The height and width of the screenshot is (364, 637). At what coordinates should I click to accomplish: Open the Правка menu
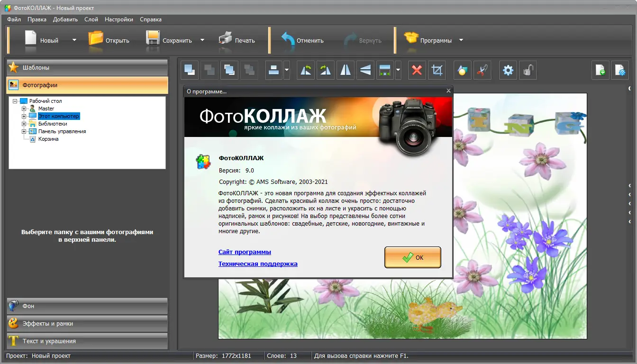37,19
